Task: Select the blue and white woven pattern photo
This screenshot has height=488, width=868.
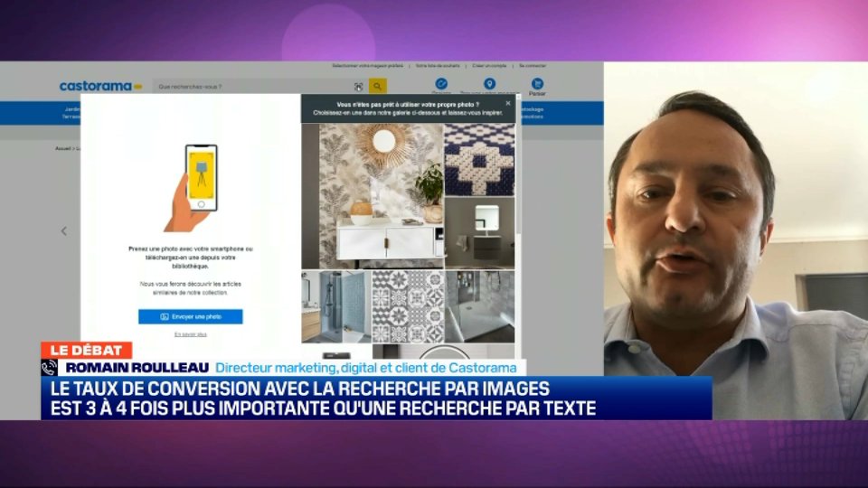Action: pyautogui.click(x=479, y=159)
